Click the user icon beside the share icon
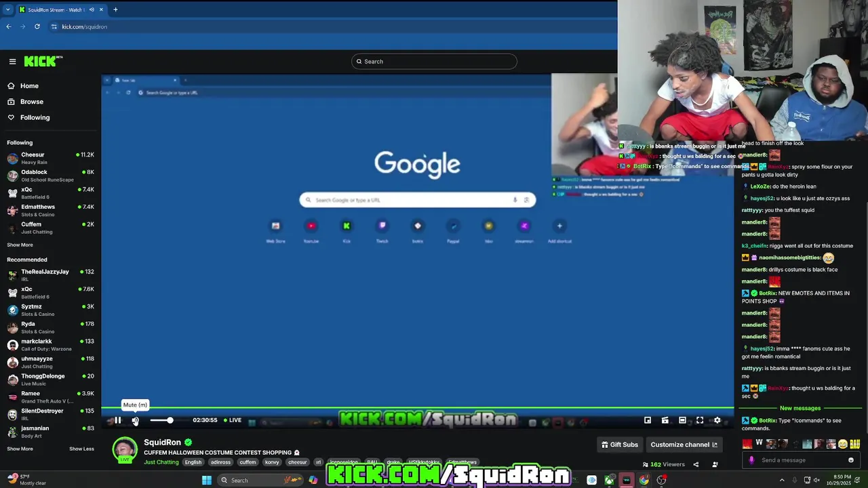868x488 pixels. click(x=715, y=464)
